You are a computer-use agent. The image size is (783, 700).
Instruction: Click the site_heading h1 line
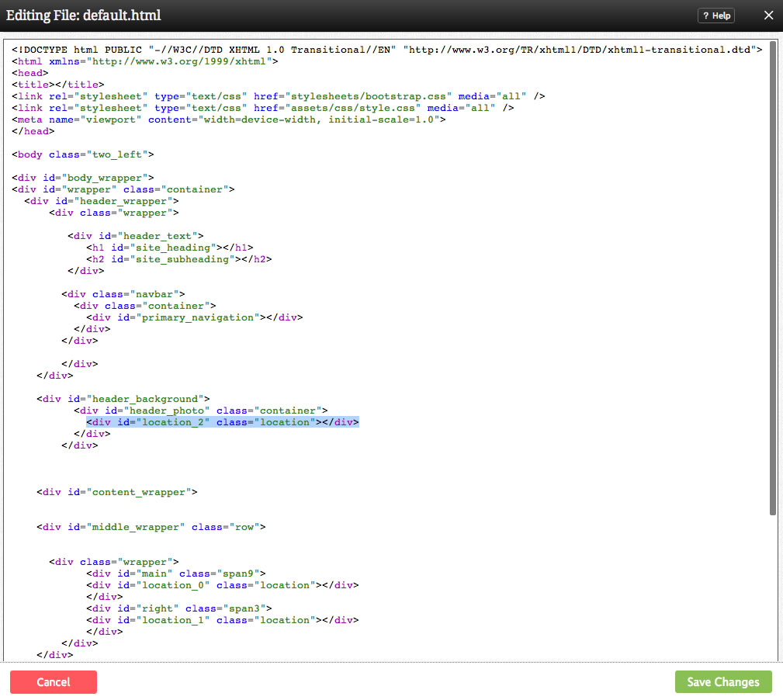(x=169, y=248)
